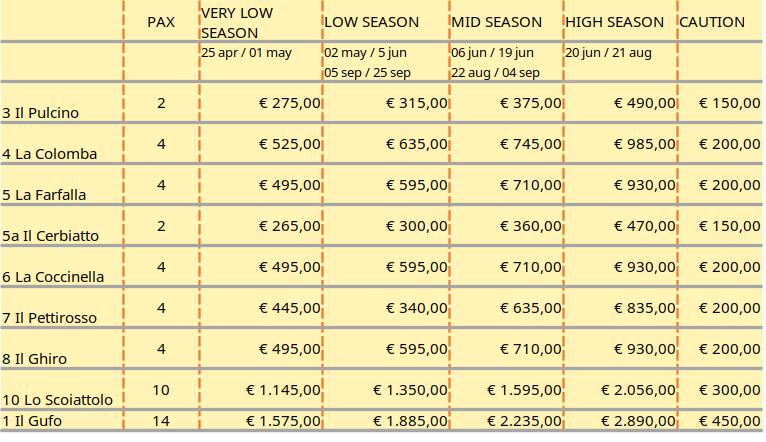Click the € 450,00 caution amount
Image resolution: width=766 pixels, height=442 pixels.
point(729,421)
